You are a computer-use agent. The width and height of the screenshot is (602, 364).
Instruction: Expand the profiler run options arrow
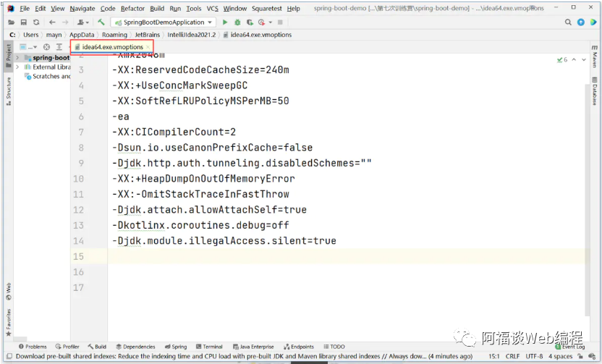271,22
